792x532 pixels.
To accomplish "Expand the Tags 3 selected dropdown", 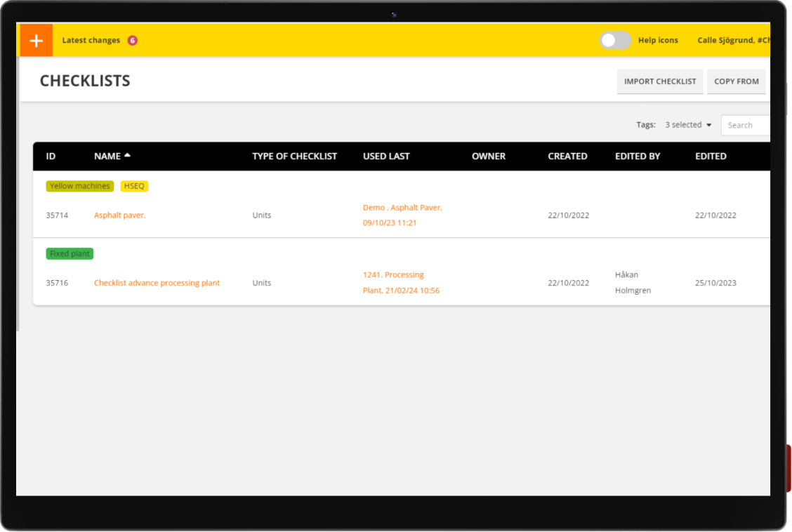I will pos(688,125).
